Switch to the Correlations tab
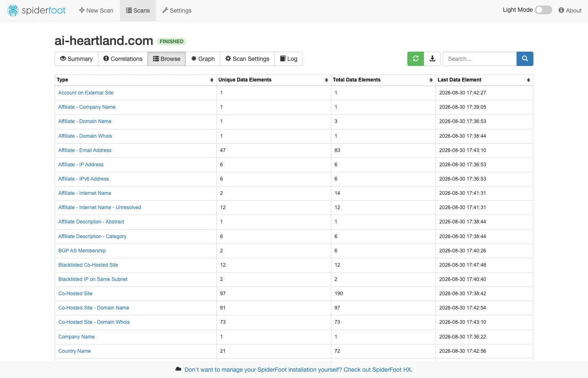This screenshot has height=378, width=588. click(123, 59)
